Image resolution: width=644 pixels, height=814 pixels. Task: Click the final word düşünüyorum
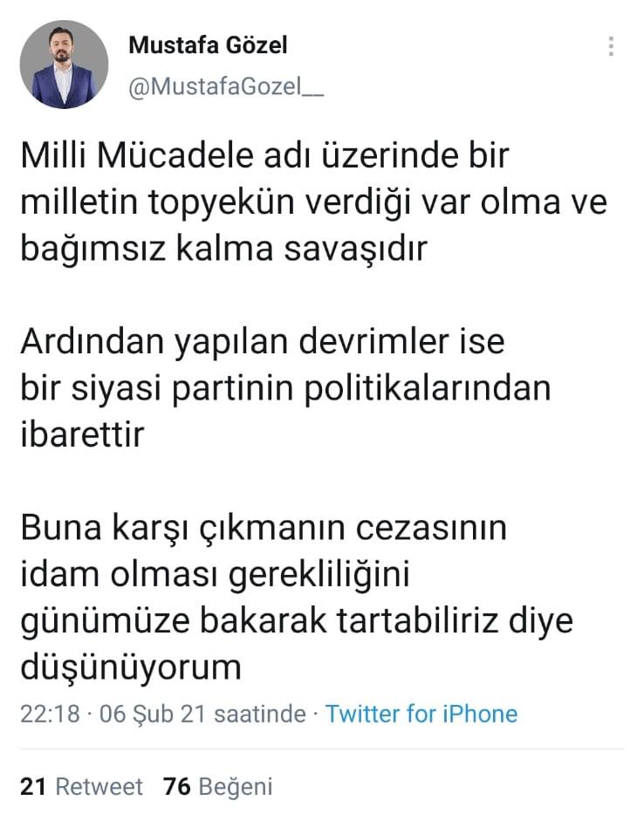[x=129, y=667]
